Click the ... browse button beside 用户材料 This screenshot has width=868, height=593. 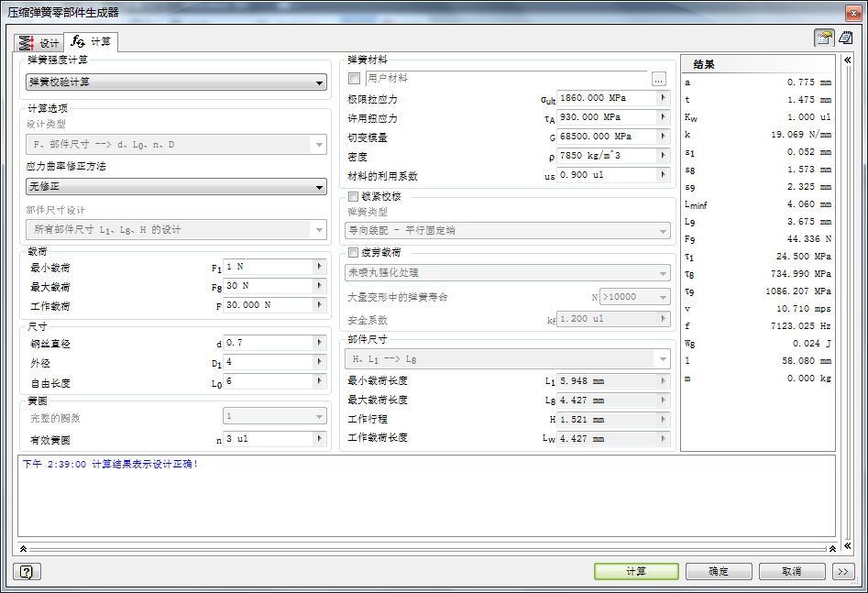[659, 79]
